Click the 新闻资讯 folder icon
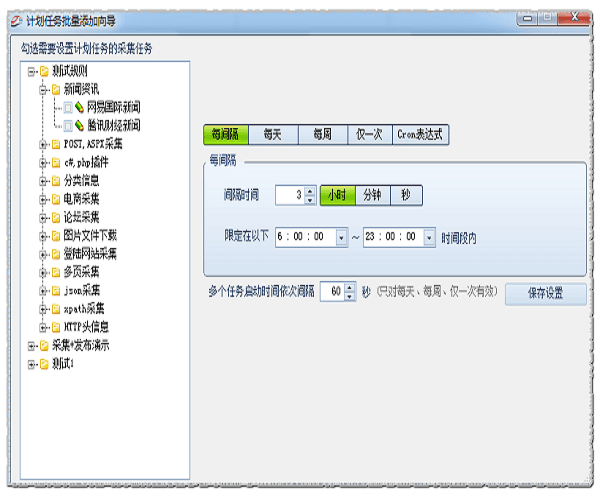This screenshot has width=600, height=496. point(56,89)
